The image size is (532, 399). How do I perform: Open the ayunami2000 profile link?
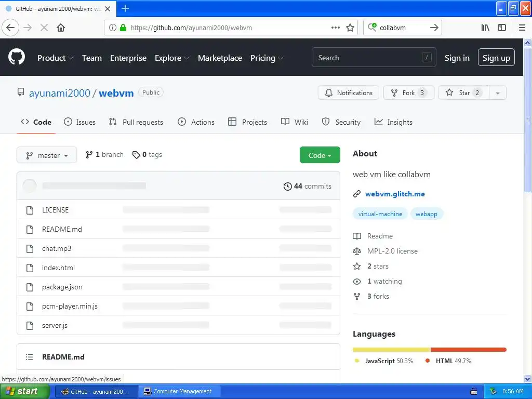click(x=60, y=93)
